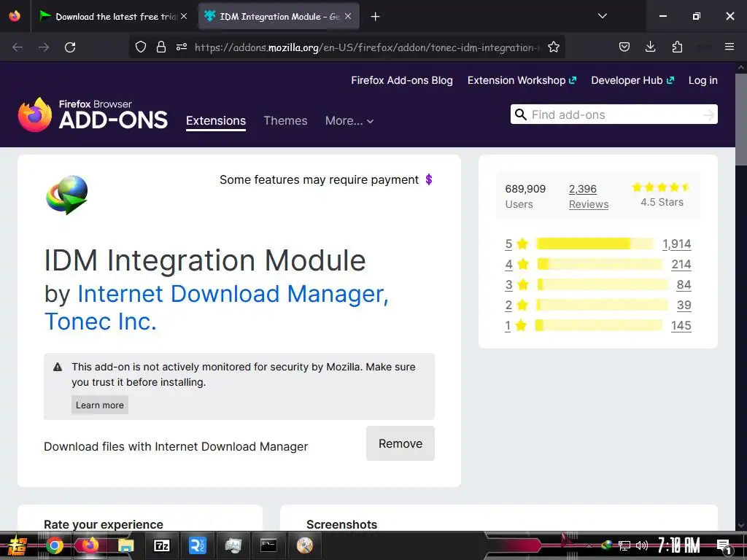
Task: Click the Firefox taskbar icon
Action: coord(90,545)
